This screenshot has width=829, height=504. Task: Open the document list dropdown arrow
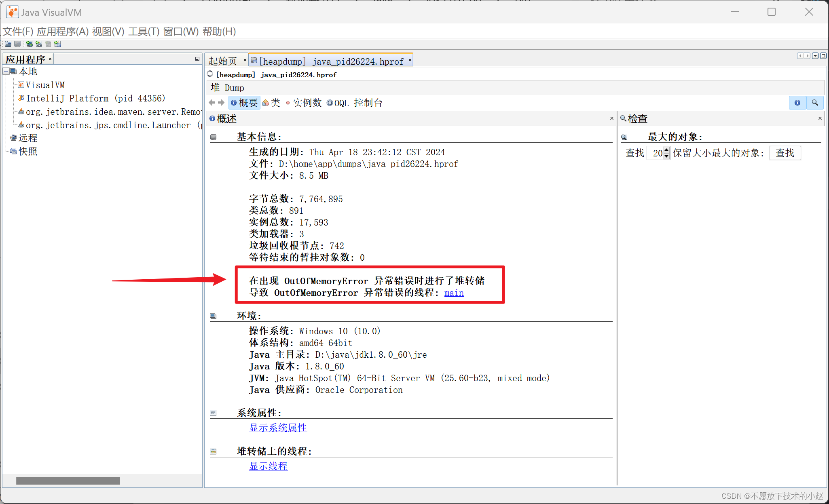pos(816,56)
